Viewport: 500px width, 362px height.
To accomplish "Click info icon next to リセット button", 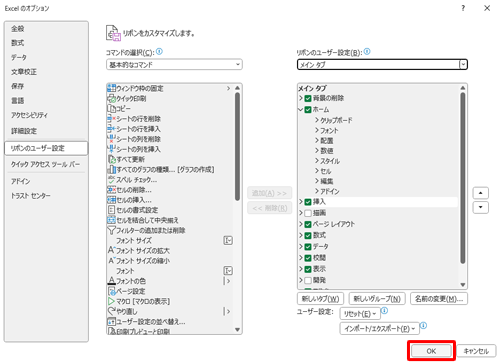I will click(384, 311).
